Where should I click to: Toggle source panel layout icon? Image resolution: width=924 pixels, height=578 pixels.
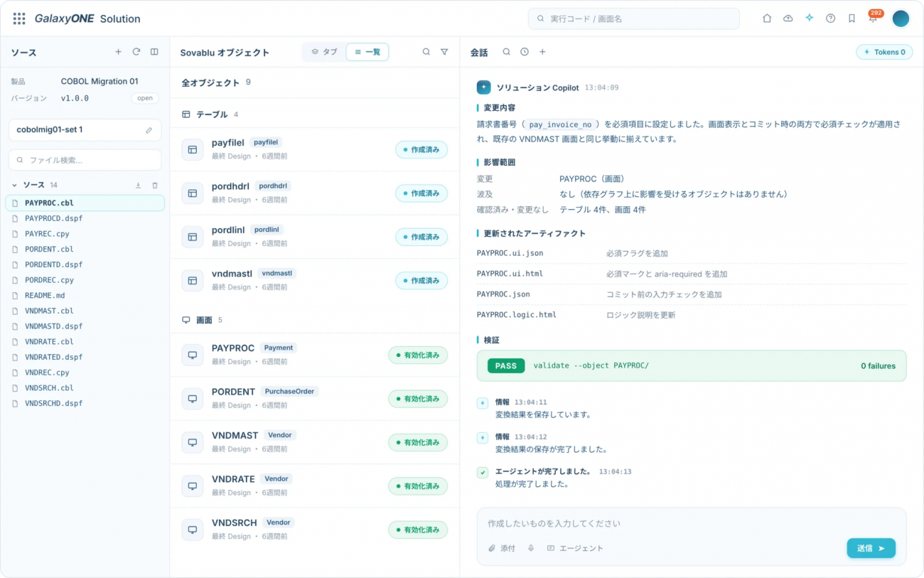tap(154, 52)
